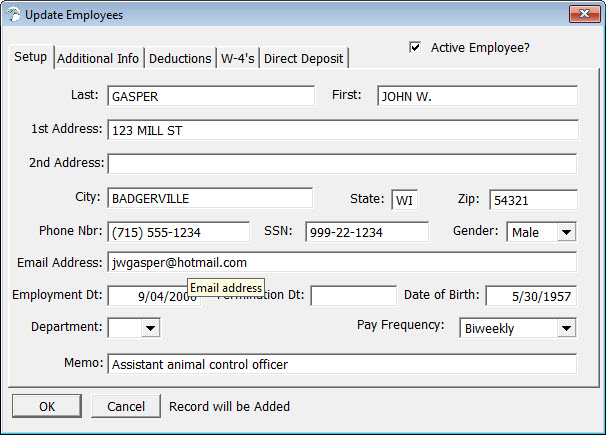Switch to the Additional Info tab

click(98, 58)
